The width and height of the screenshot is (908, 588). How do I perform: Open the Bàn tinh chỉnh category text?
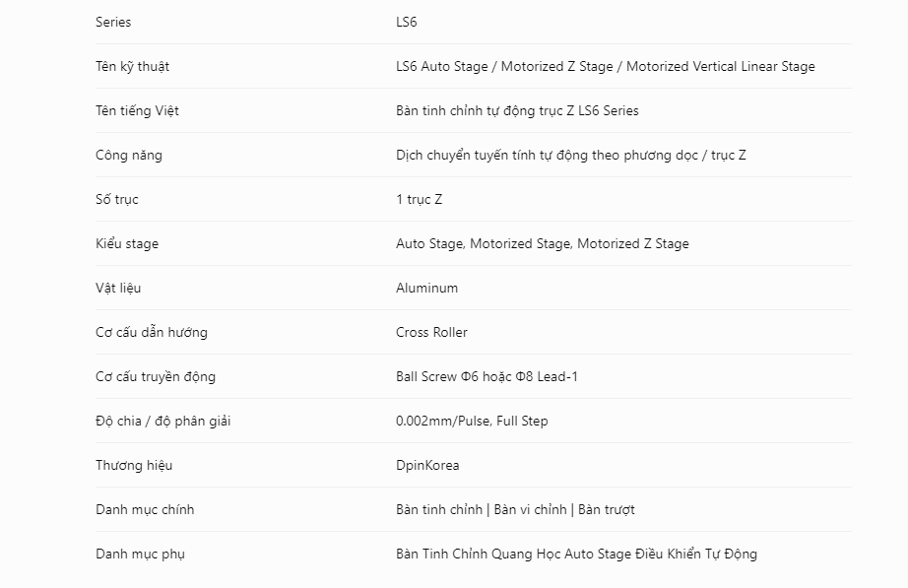tap(439, 510)
